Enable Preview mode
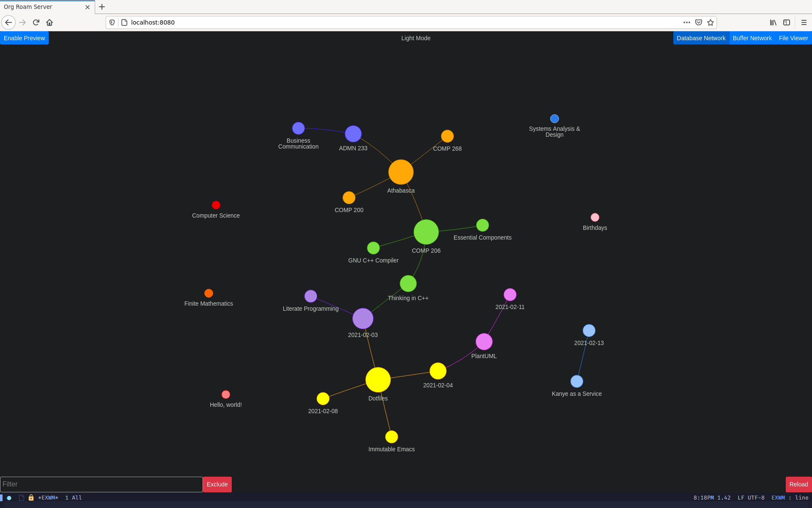Viewport: 812px width, 508px height. coord(25,38)
